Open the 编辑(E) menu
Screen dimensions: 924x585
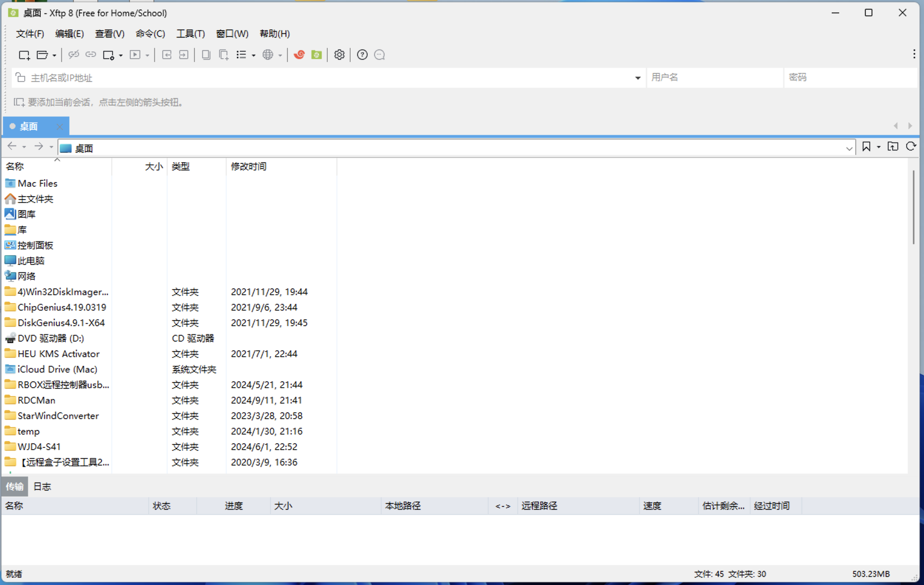69,34
